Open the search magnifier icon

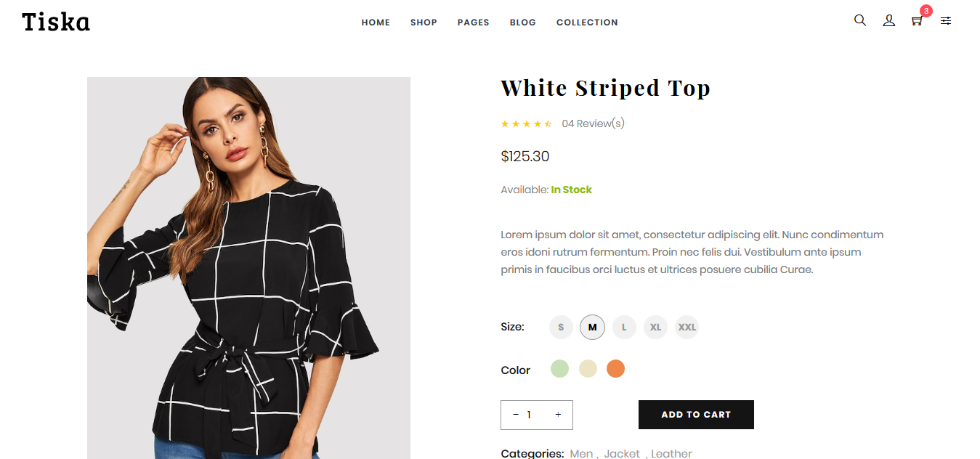click(860, 20)
